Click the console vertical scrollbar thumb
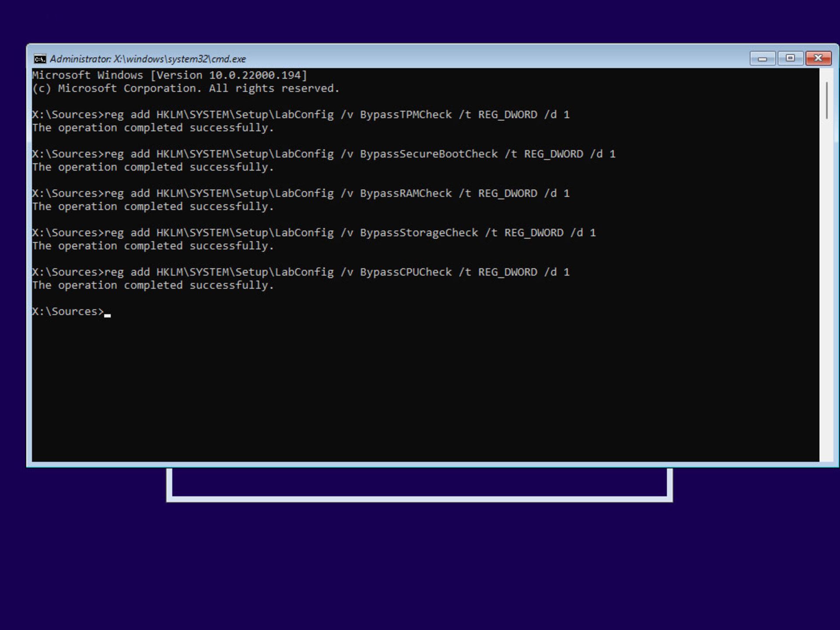The image size is (840, 630). tap(826, 100)
